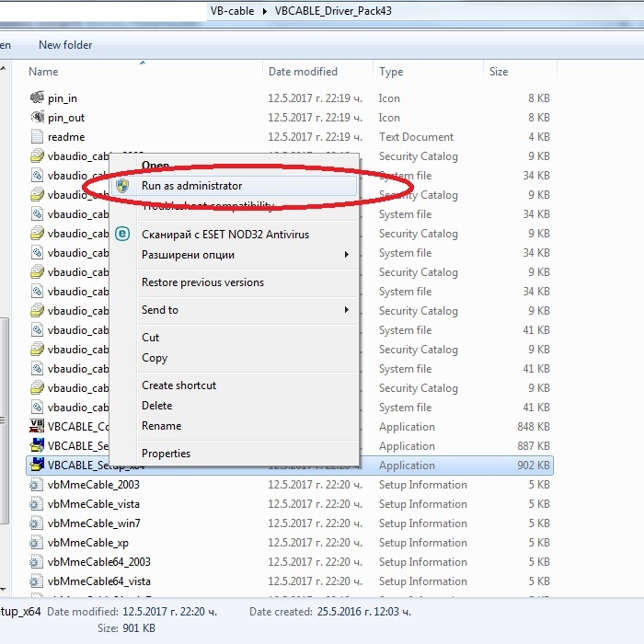
Task: Select Сканирай с ESET NOD32 Antivirus
Action: 225,234
